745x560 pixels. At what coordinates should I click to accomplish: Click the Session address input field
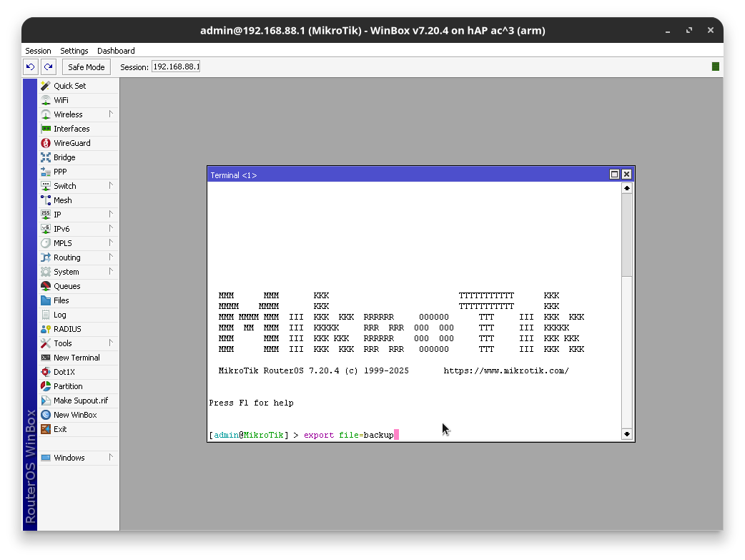pyautogui.click(x=176, y=67)
